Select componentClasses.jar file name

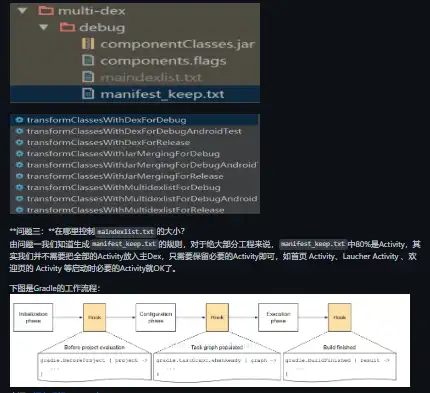point(178,44)
